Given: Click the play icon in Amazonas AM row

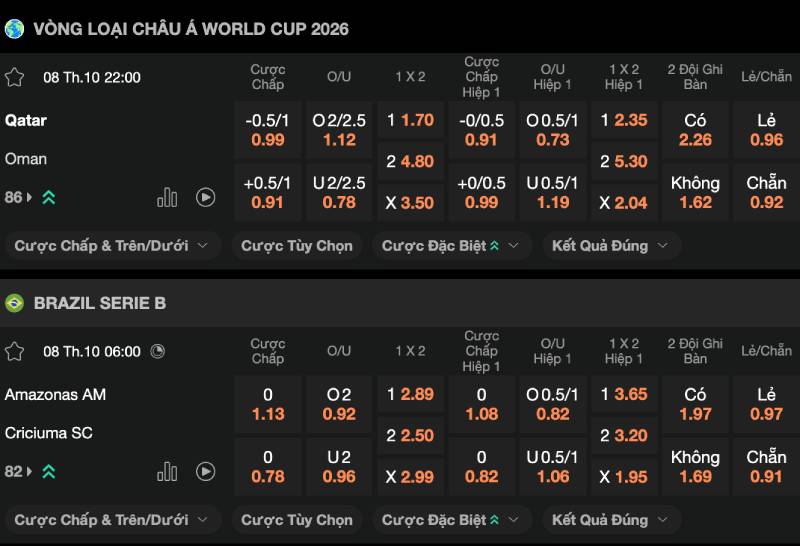Looking at the screenshot, I should coord(206,471).
